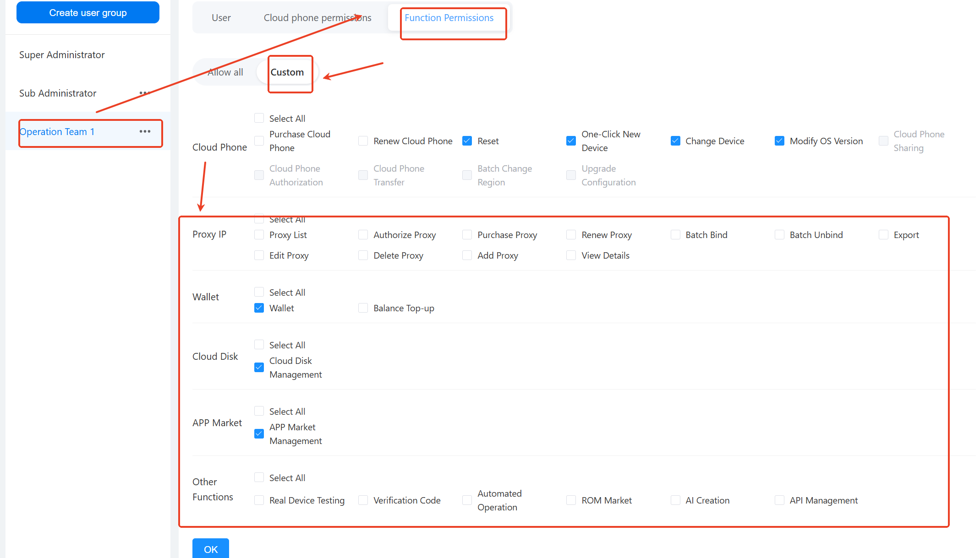This screenshot has width=980, height=558.
Task: Select the Function Permissions tab
Action: 449,18
